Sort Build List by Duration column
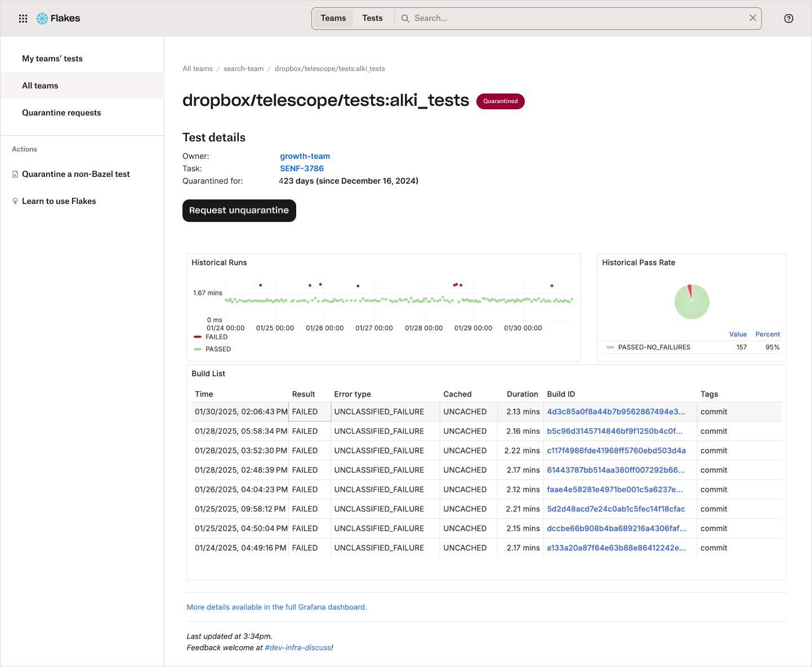Screen dimensions: 812x667 pyautogui.click(x=523, y=394)
